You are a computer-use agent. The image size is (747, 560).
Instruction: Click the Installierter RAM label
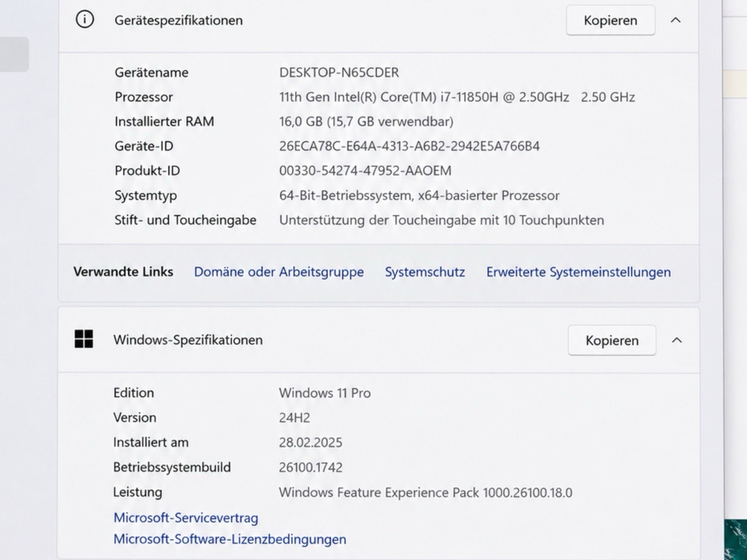coord(164,121)
